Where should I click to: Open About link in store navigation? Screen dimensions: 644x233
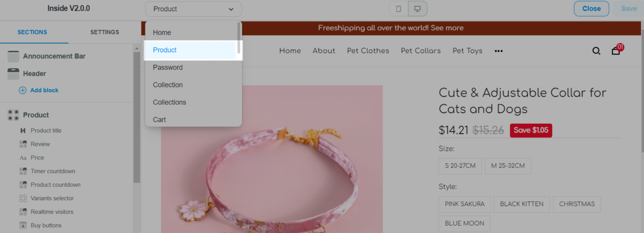324,51
